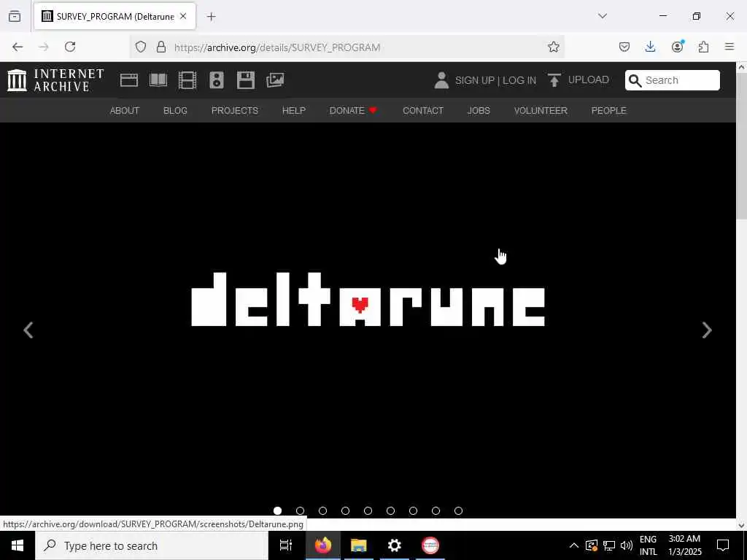Open Task View on the taskbar
Viewport: 747px width, 560px height.
click(286, 545)
